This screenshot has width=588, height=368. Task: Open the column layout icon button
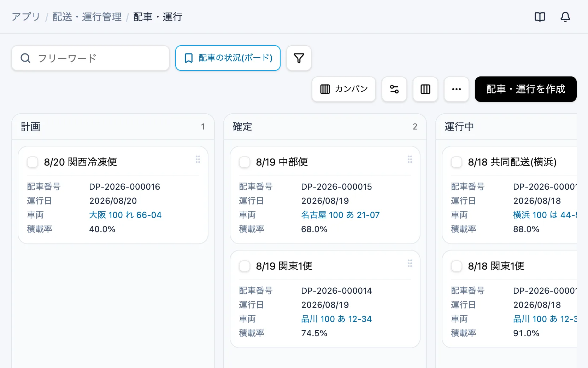click(x=425, y=89)
